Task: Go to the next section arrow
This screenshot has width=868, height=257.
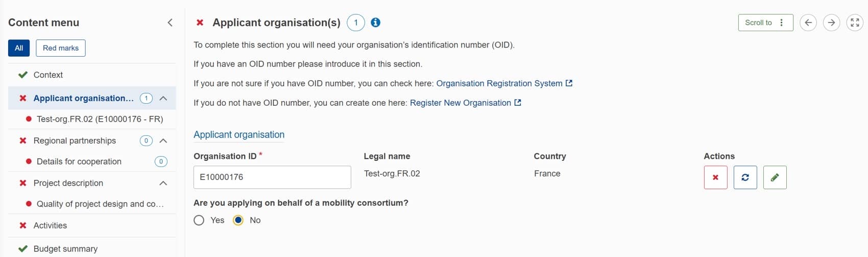Action: coord(831,22)
